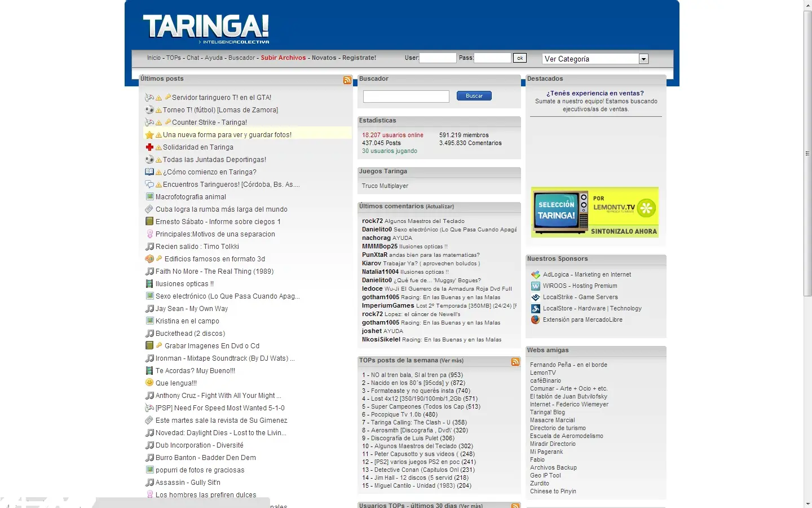Image resolution: width=812 pixels, height=508 pixels.
Task: Click the film icon beside Ilusiones opticas !!
Action: 149,284
